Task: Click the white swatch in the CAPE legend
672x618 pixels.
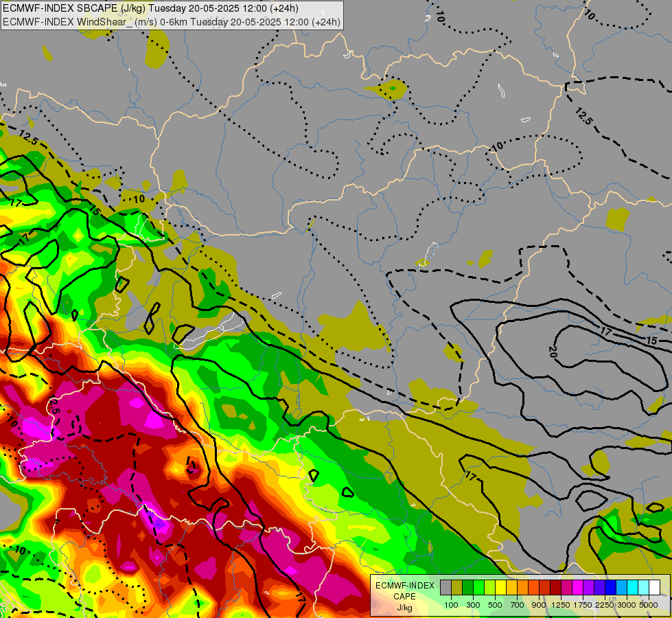Action: [x=654, y=588]
